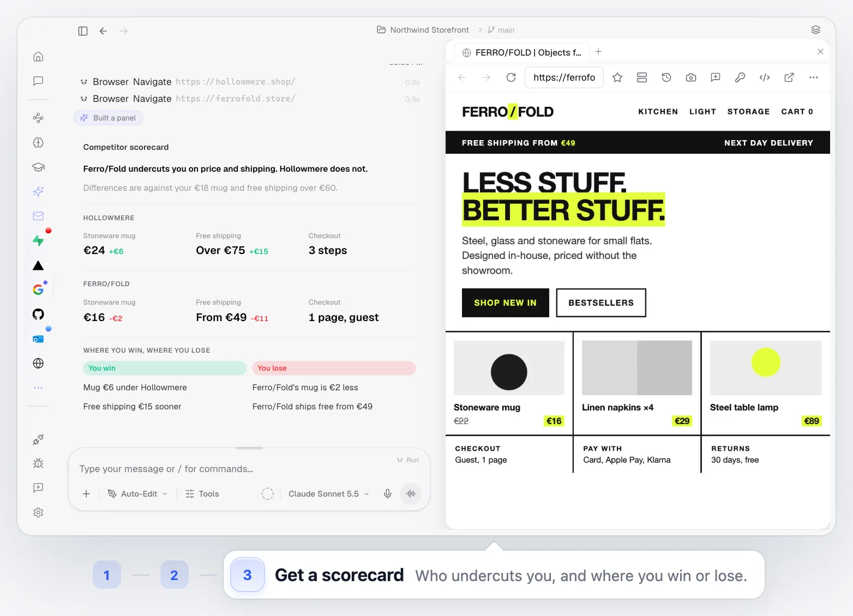
Task: Add attachment with composer plus icon
Action: coord(86,494)
